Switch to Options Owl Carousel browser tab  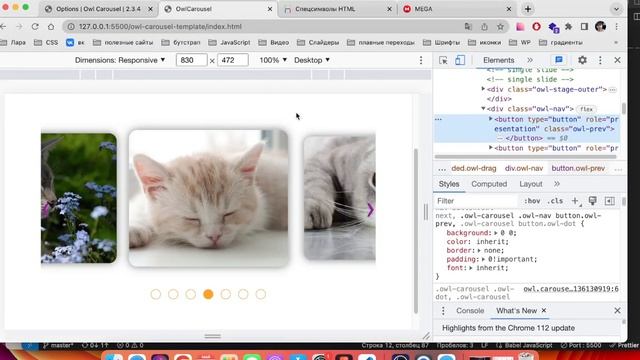coord(98,9)
